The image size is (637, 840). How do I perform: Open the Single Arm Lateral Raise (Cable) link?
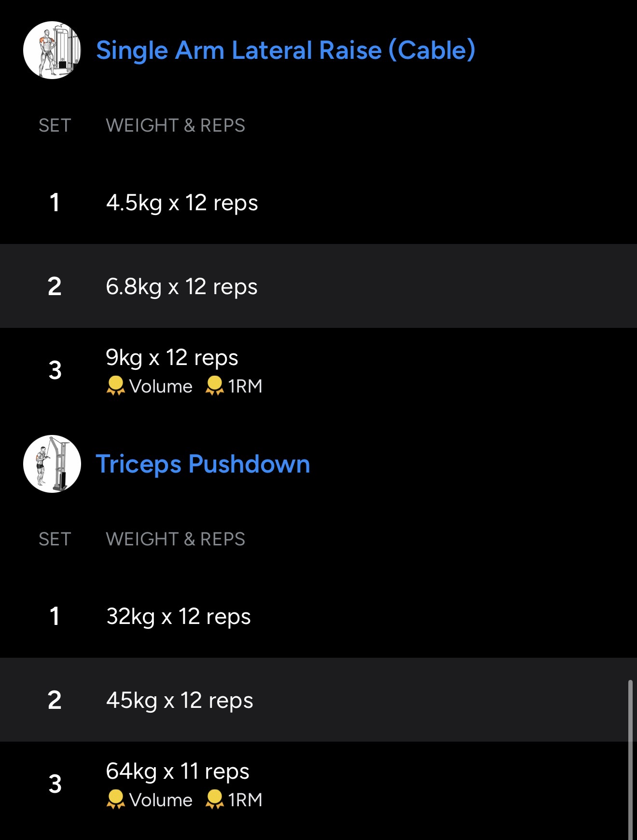point(285,50)
